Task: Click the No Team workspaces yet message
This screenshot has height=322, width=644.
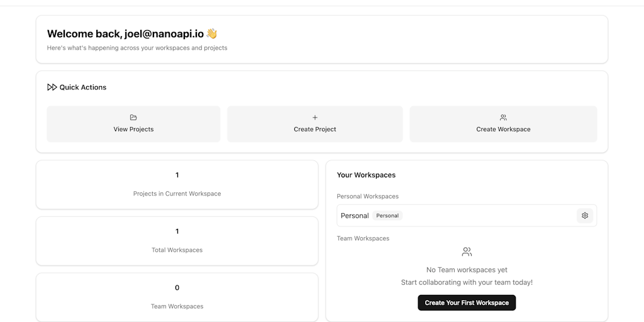Action: point(467,270)
